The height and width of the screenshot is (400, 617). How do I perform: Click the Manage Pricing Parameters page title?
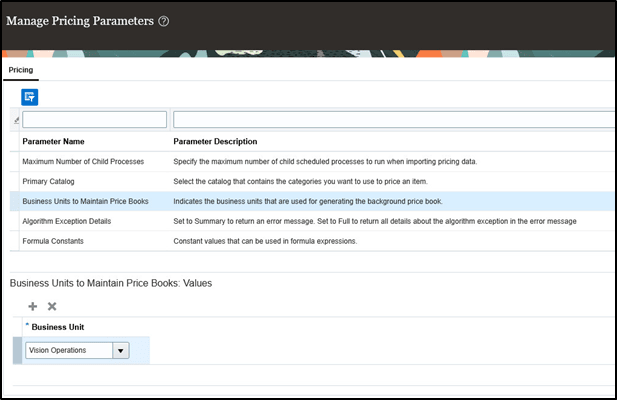point(80,21)
